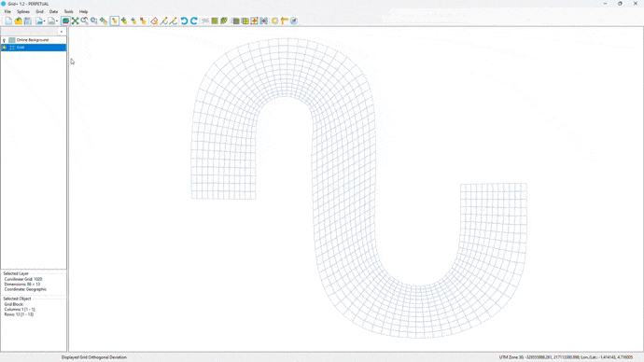Click the Import document icon
Viewport: 644px width, 362px height.
pos(38,21)
